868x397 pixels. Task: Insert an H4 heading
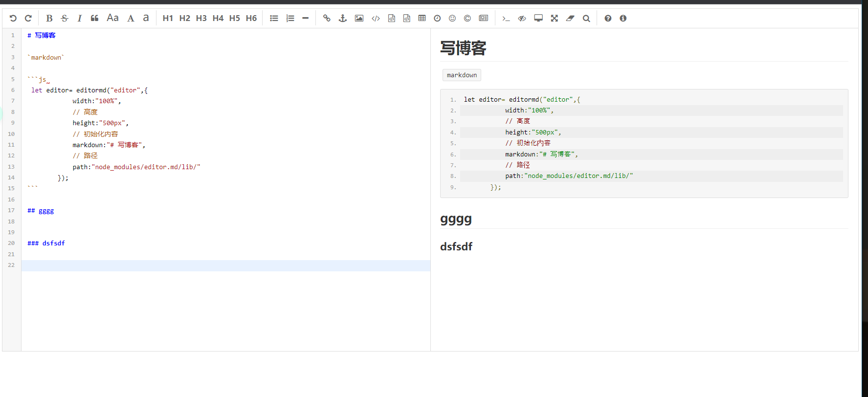[218, 18]
